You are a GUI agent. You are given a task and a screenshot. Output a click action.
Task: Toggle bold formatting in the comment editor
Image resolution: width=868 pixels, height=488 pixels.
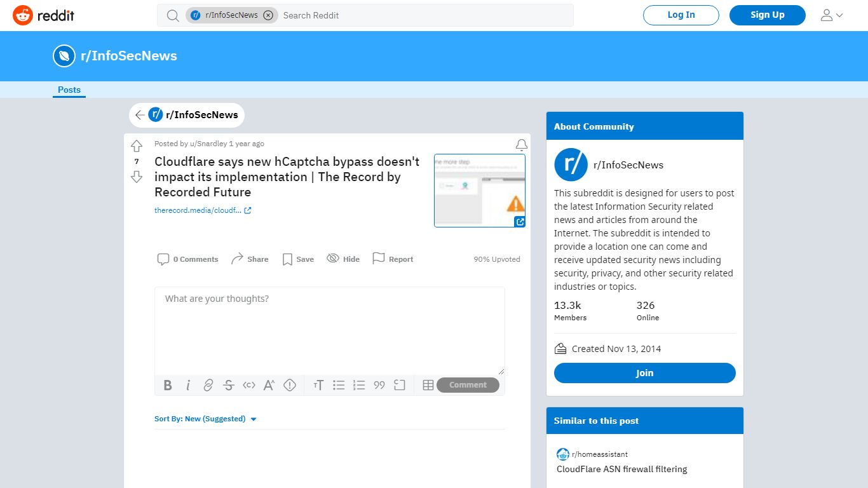168,385
